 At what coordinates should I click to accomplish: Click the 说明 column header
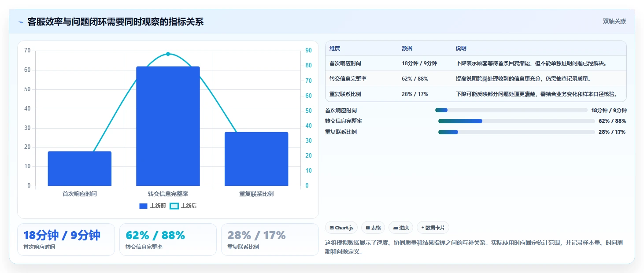click(461, 48)
